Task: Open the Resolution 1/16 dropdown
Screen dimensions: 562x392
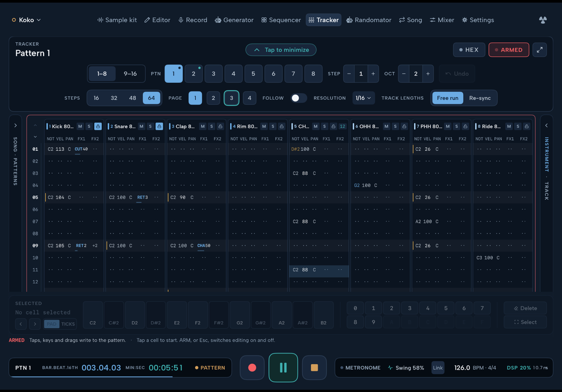Action: tap(363, 98)
